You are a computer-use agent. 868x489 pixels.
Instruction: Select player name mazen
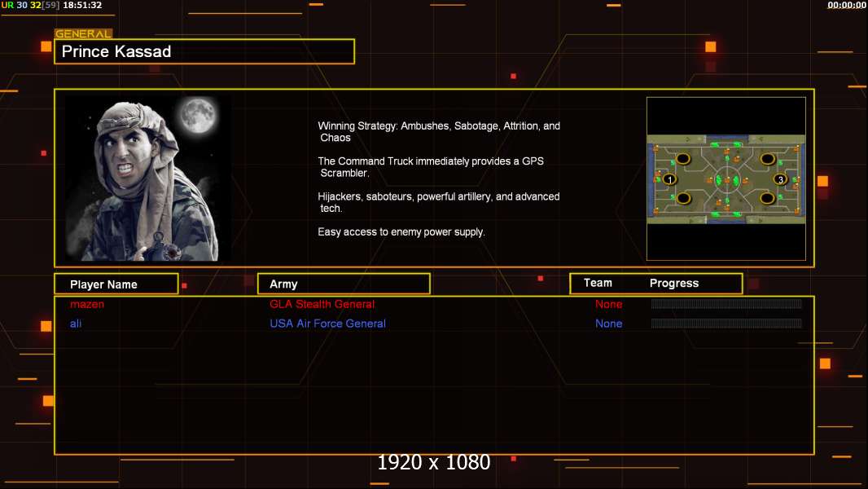[x=87, y=304]
